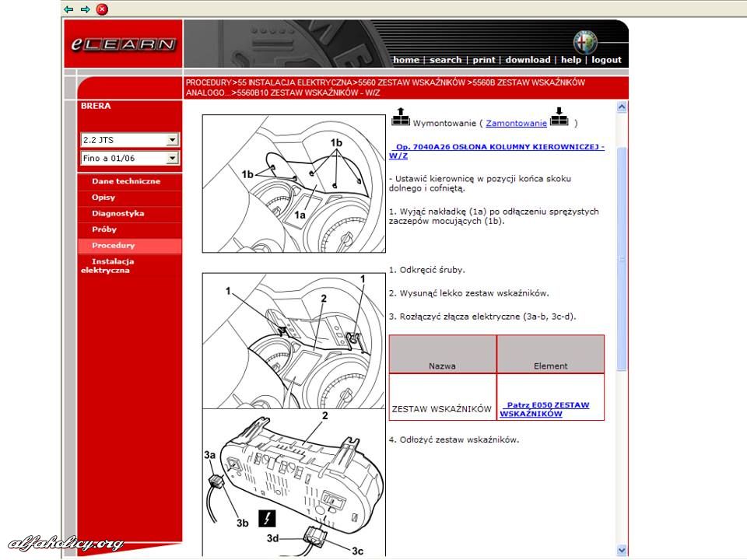Click the vertical scrollbar thumb
Viewport: 747px width, 560px height.
point(622,258)
